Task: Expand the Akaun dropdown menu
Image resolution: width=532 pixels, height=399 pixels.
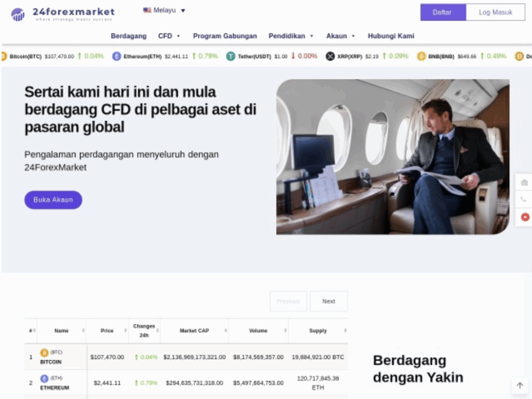Action: [340, 36]
